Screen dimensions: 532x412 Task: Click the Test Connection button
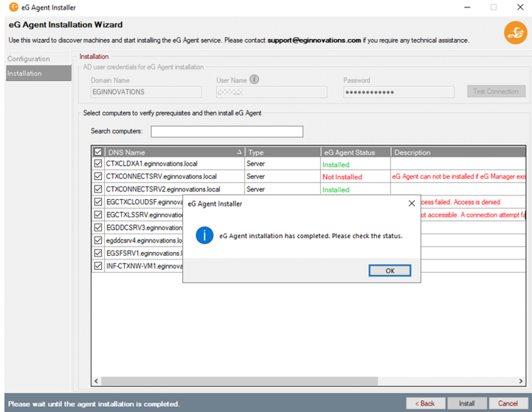coord(496,91)
